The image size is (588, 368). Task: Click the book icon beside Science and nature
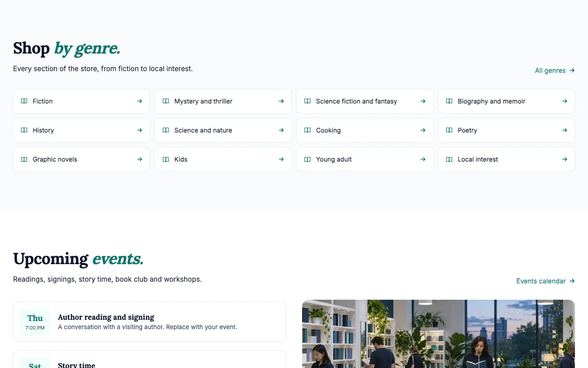[166, 130]
